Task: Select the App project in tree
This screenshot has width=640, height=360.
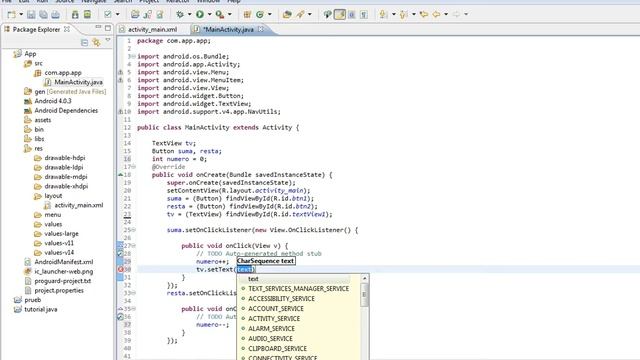Action: click(30, 54)
